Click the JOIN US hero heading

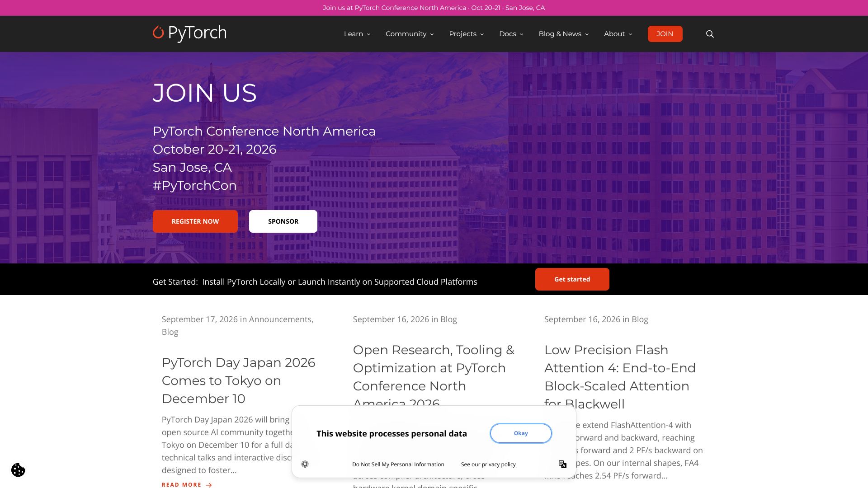coord(205,93)
